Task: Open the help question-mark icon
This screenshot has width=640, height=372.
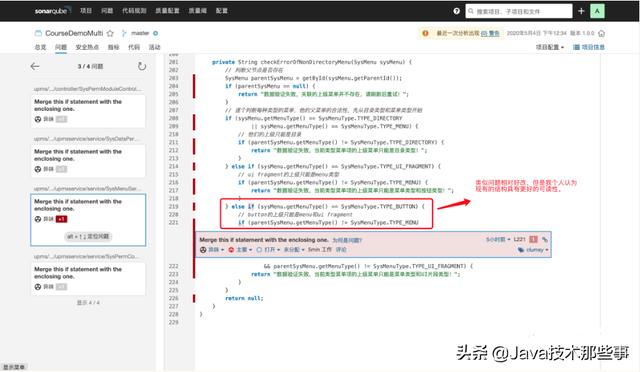Action: [456, 11]
